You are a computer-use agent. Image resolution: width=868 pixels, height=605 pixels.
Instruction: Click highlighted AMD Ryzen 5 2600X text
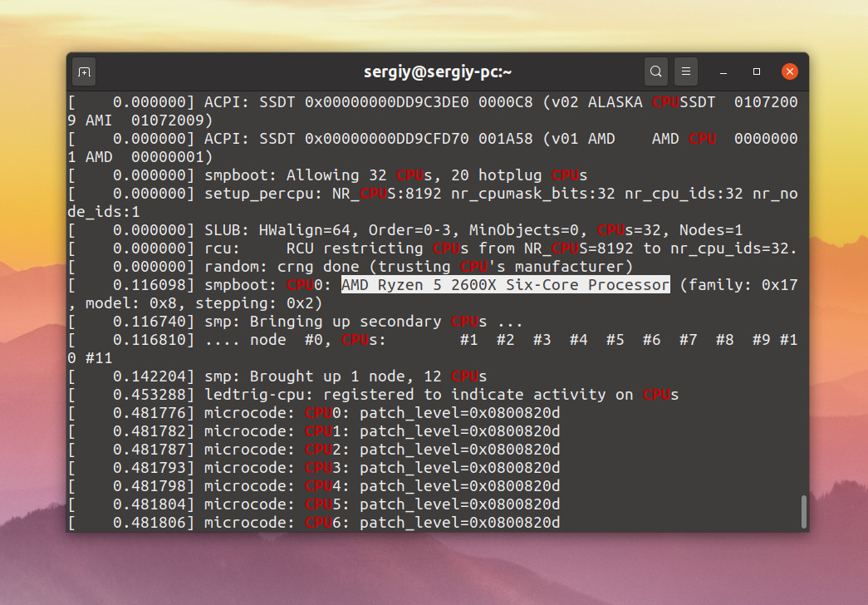pyautogui.click(x=505, y=285)
